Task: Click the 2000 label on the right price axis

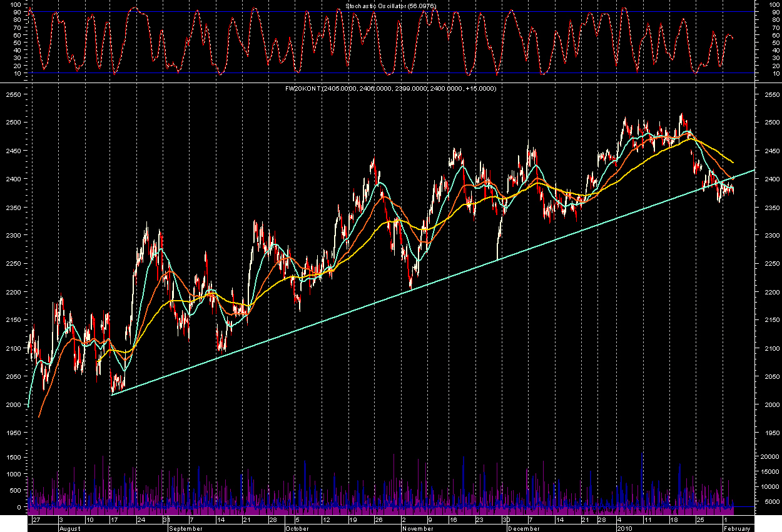Action: [768, 404]
